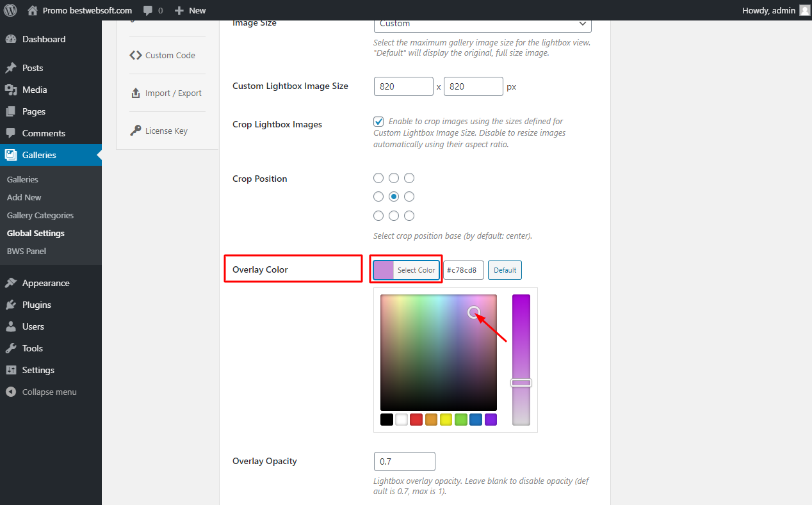Click the Galleries icon in the sidebar
This screenshot has width=812, height=505.
11,155
